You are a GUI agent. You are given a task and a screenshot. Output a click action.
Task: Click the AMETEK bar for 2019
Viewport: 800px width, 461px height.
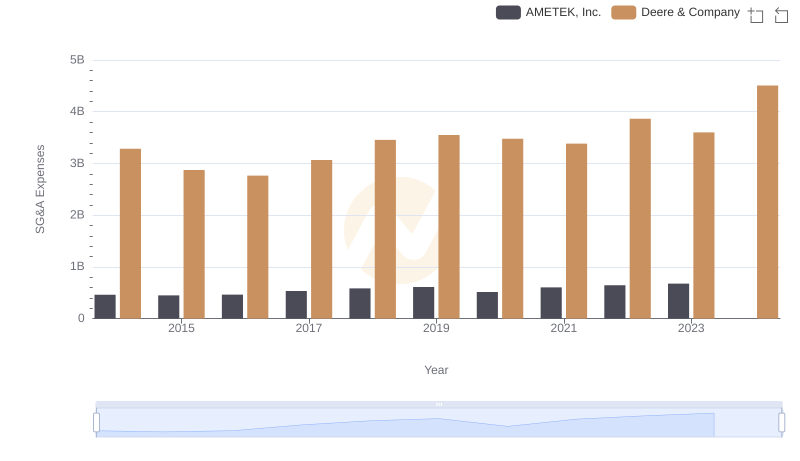click(x=423, y=303)
